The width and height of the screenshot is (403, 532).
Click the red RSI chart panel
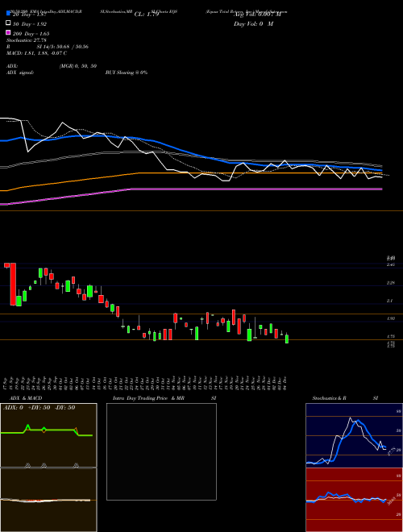pyautogui.click(x=355, y=500)
